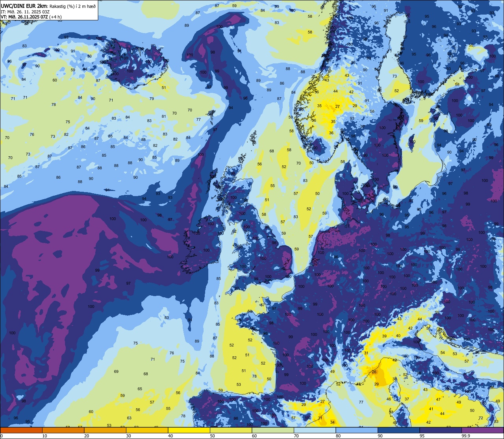This screenshot has height=439, width=504.
Task: Click the legend scale label 90
Action: pyautogui.click(x=380, y=436)
